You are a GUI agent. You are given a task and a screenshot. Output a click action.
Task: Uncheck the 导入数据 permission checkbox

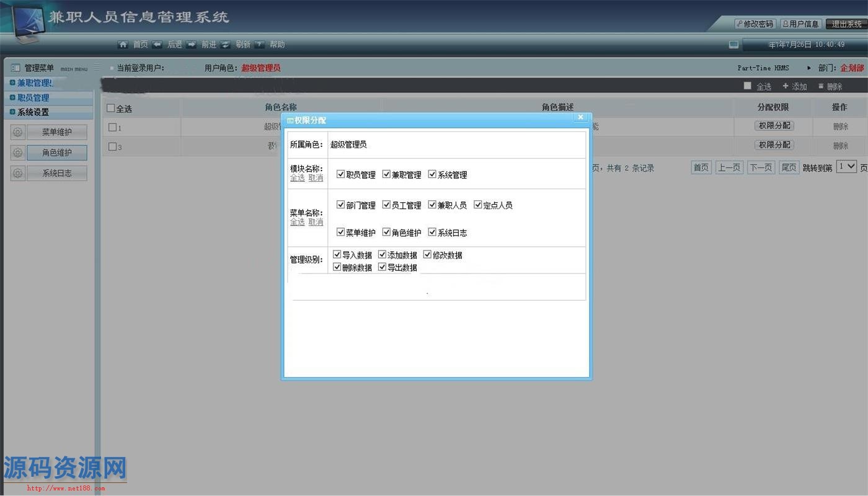pyautogui.click(x=337, y=254)
